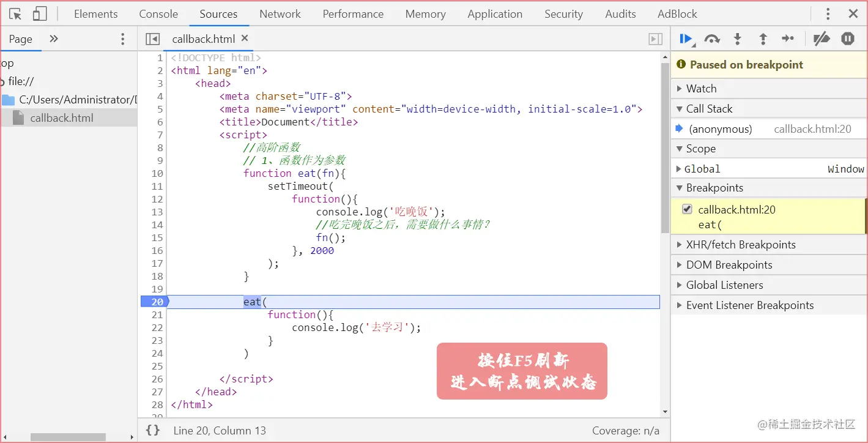This screenshot has height=443, width=868.
Task: Open the AdBlock tab
Action: [x=677, y=13]
